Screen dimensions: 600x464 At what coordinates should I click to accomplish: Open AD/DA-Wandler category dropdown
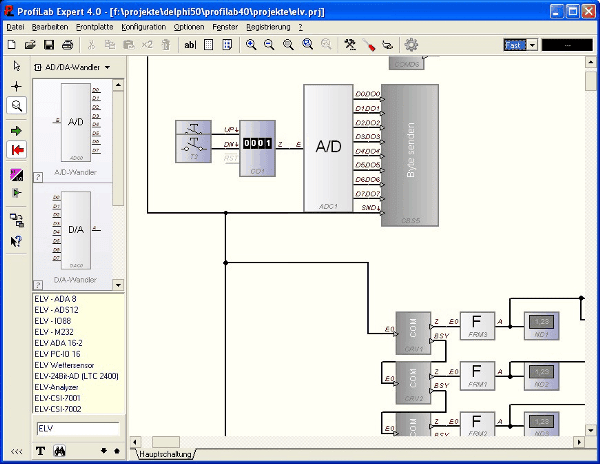pos(72,67)
